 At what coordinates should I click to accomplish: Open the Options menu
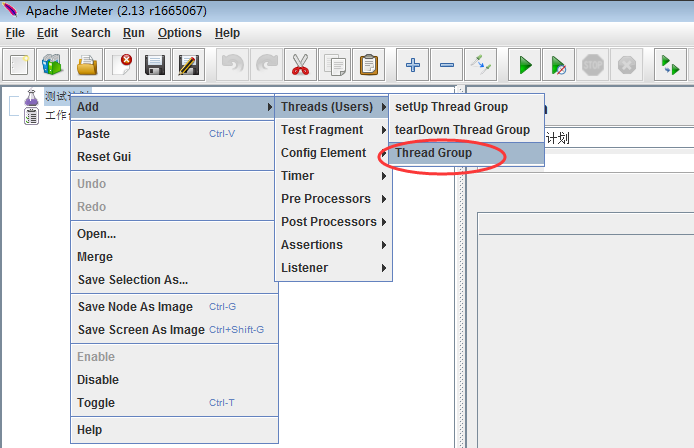(180, 33)
